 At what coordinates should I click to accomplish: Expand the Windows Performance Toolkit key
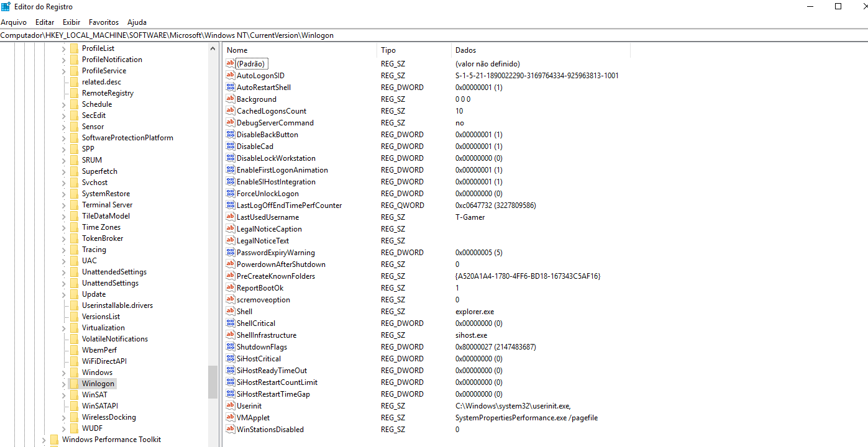[43, 440]
